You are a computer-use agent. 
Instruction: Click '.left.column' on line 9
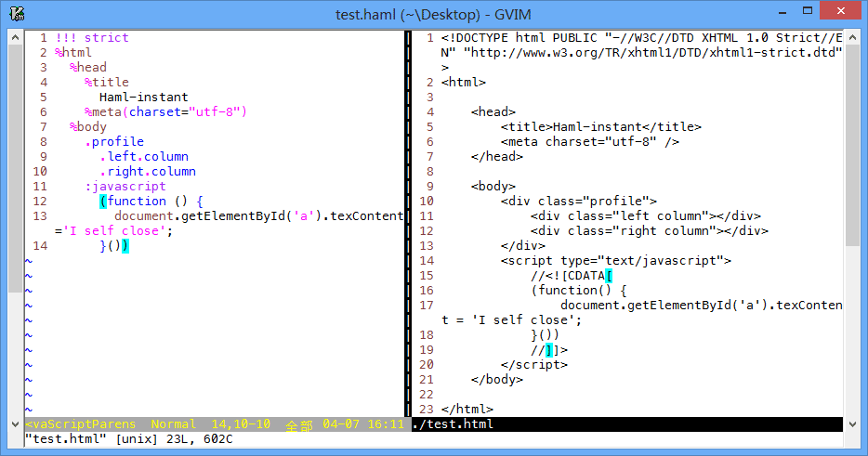(x=144, y=157)
